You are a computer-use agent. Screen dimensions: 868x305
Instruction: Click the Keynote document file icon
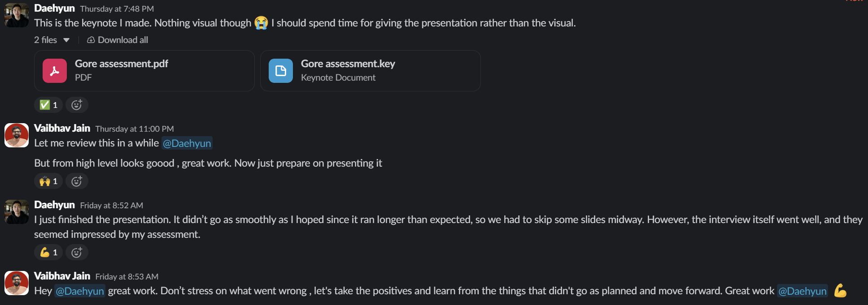click(281, 71)
